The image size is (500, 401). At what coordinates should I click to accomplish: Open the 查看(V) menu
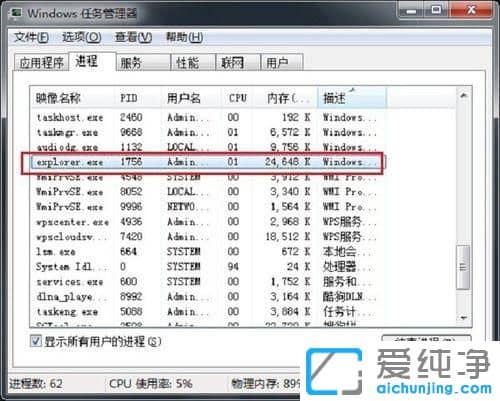(133, 37)
